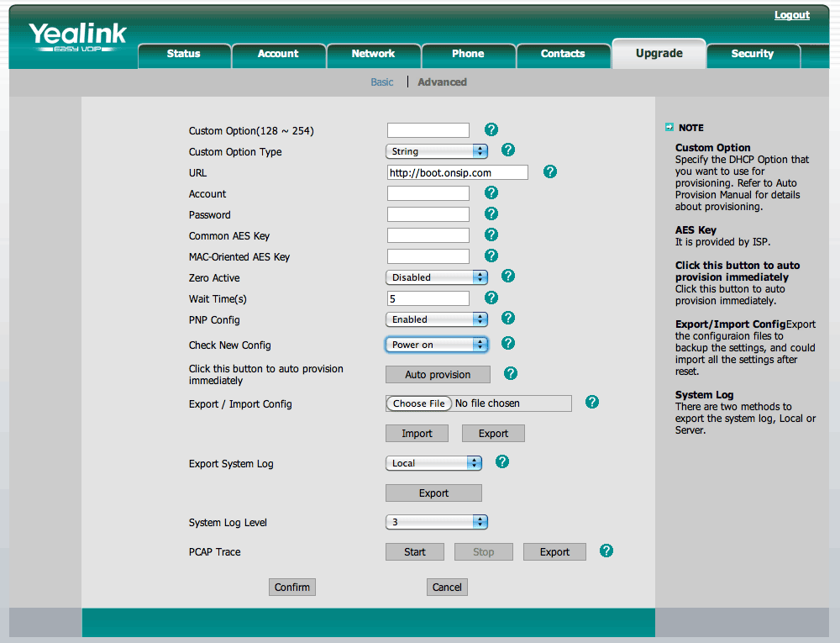840x643 pixels.
Task: Click the Logout link
Action: pyautogui.click(x=790, y=14)
